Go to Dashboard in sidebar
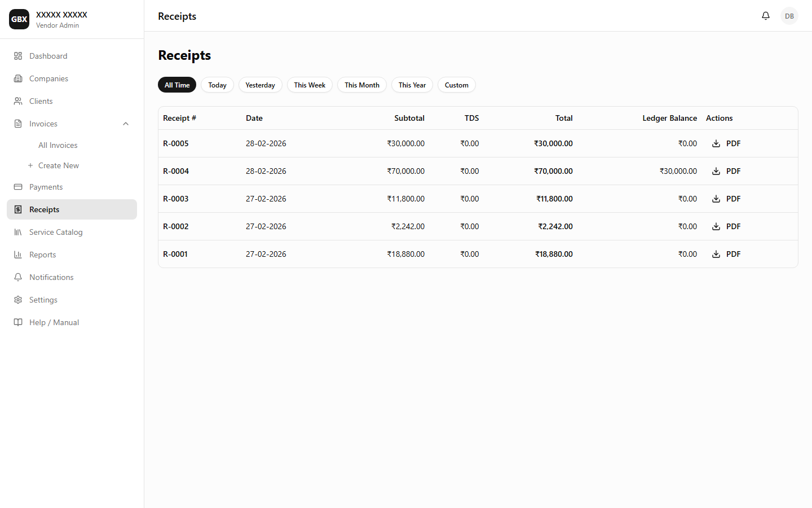812x508 pixels. pyautogui.click(x=72, y=56)
